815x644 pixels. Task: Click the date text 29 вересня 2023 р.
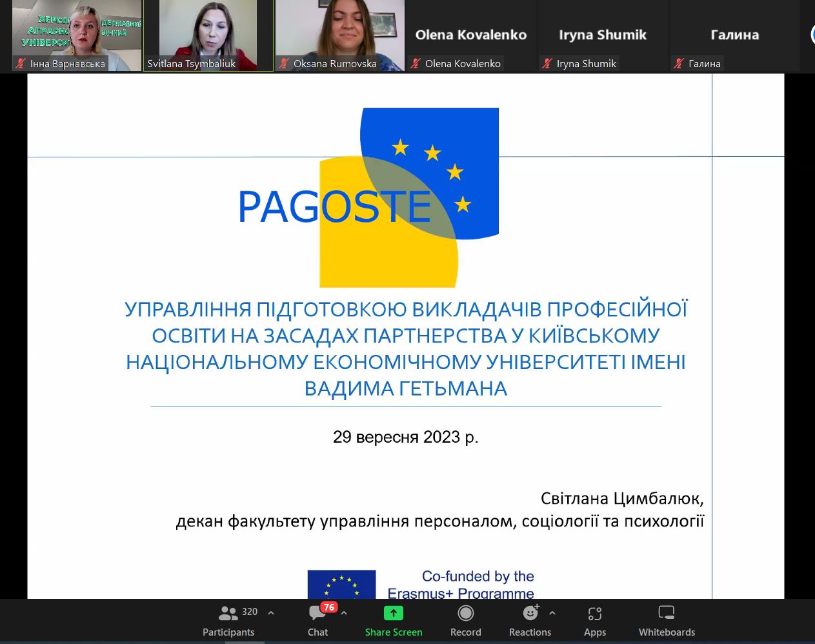(406, 437)
